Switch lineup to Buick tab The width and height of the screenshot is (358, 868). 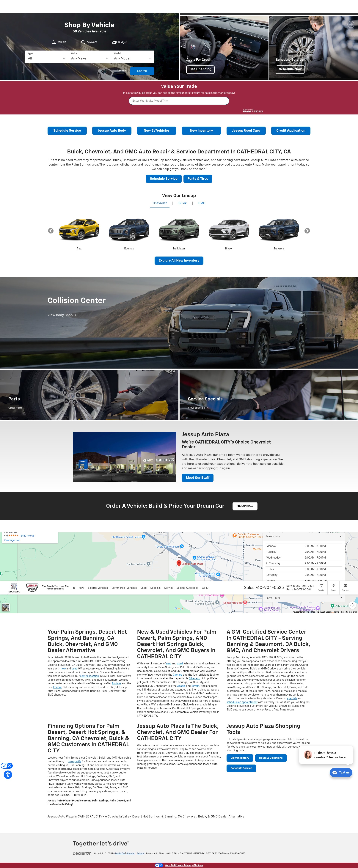coord(182,203)
